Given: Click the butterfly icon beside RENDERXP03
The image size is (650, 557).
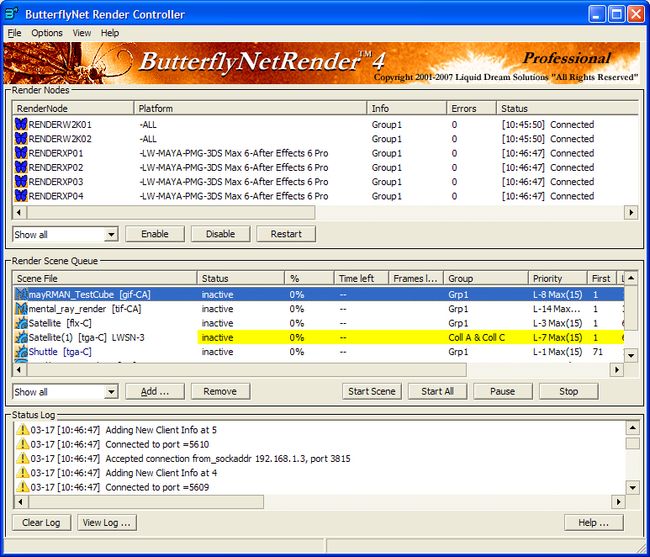Looking at the screenshot, I should 21,181.
